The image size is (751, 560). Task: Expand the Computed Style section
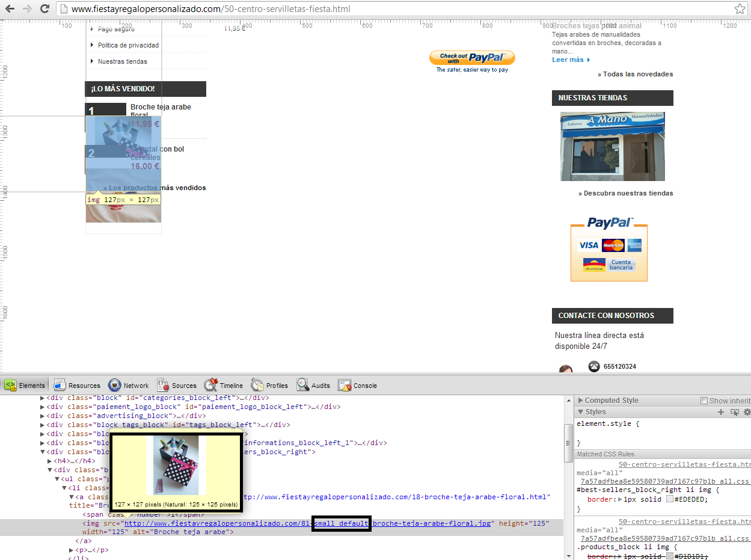[580, 401]
